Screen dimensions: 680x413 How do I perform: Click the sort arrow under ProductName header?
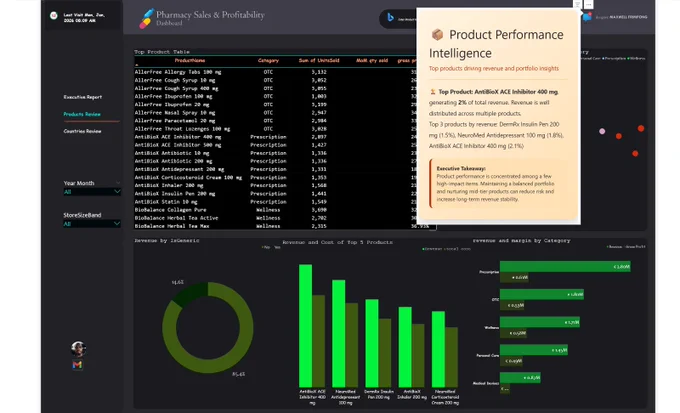(137, 65)
